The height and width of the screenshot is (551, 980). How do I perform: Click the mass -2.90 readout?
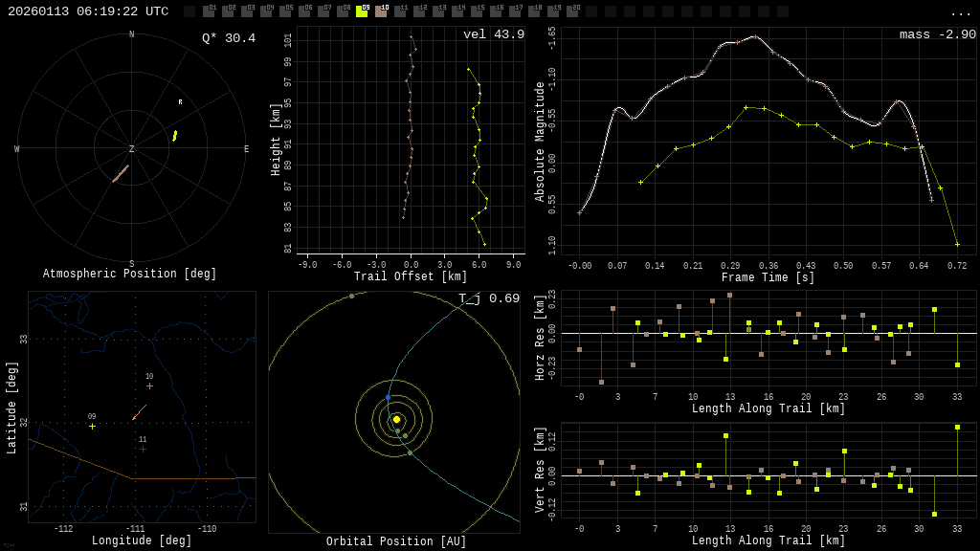coord(937,34)
